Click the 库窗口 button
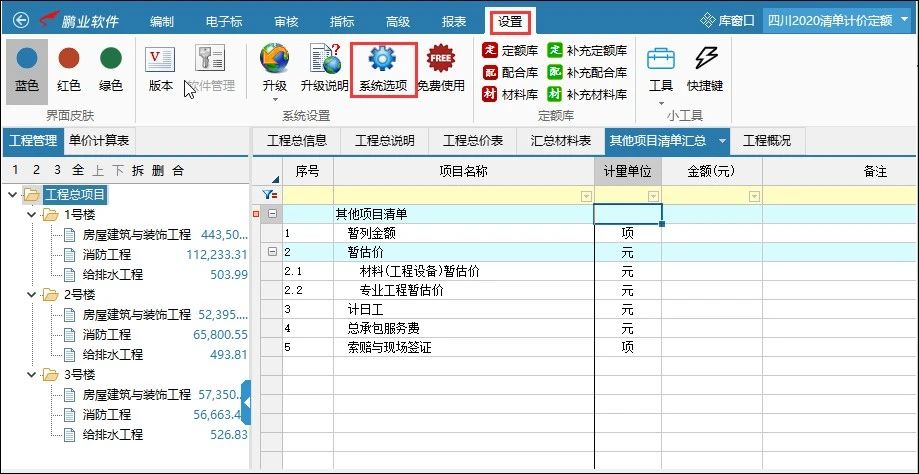This screenshot has width=919, height=474. 730,20
